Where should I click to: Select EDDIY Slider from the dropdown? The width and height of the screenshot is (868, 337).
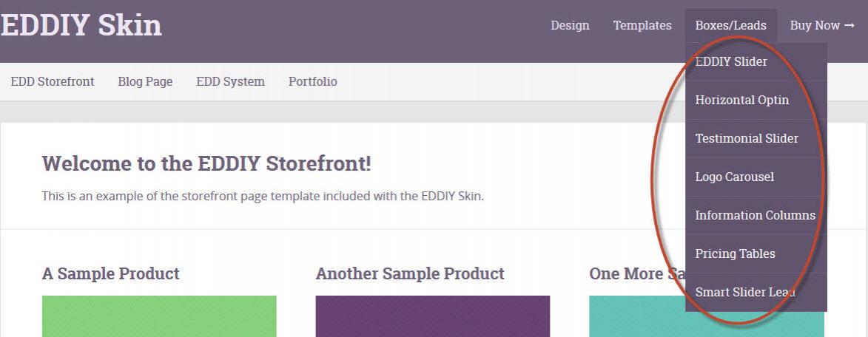731,62
